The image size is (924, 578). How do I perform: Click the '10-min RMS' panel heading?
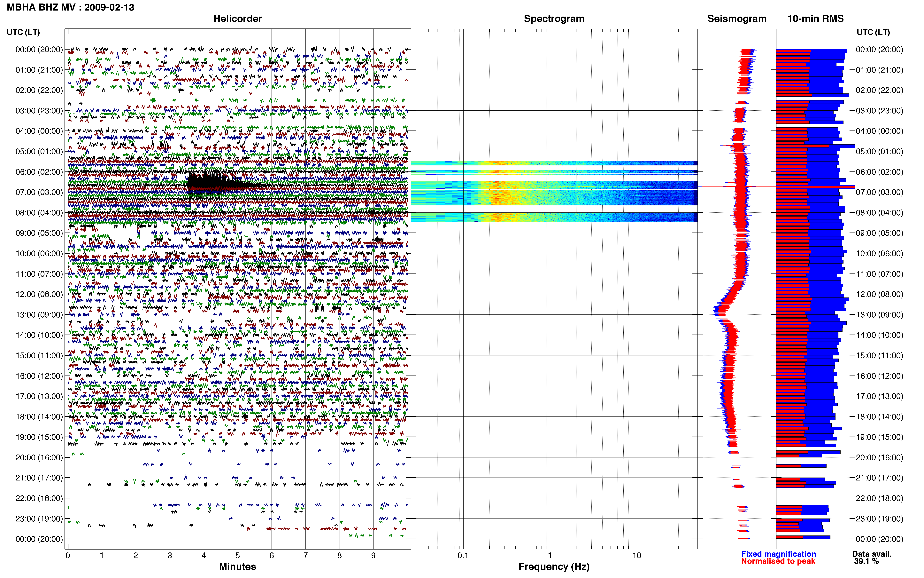tap(816, 18)
